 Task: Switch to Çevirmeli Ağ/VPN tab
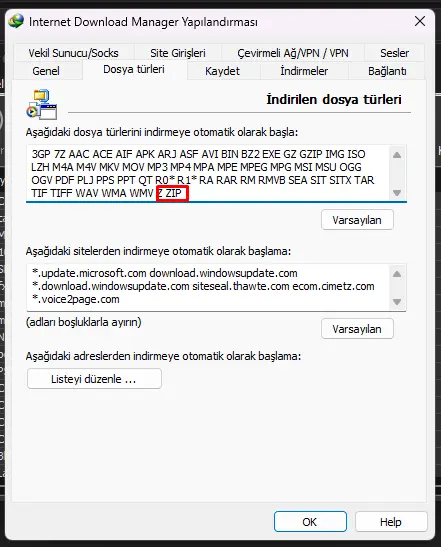coord(293,53)
